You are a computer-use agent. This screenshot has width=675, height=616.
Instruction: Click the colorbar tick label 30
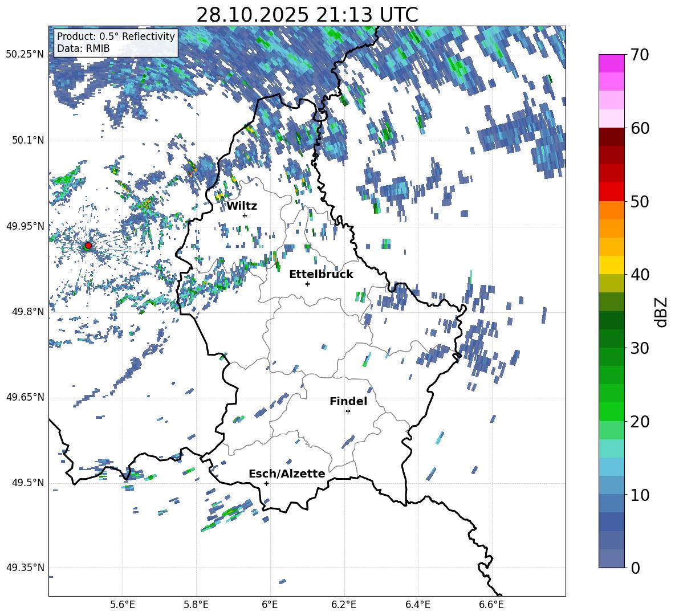click(x=640, y=348)
